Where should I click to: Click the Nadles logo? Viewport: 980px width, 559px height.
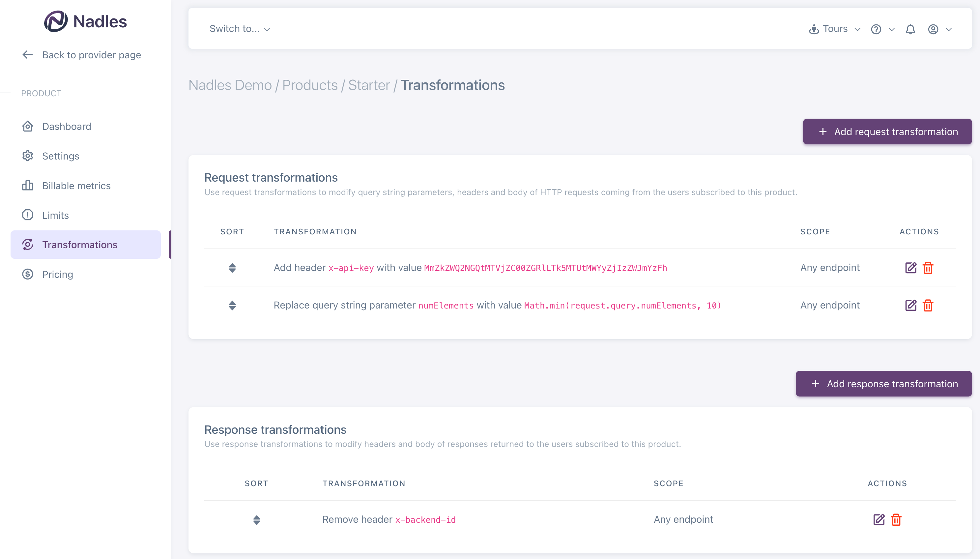point(85,21)
